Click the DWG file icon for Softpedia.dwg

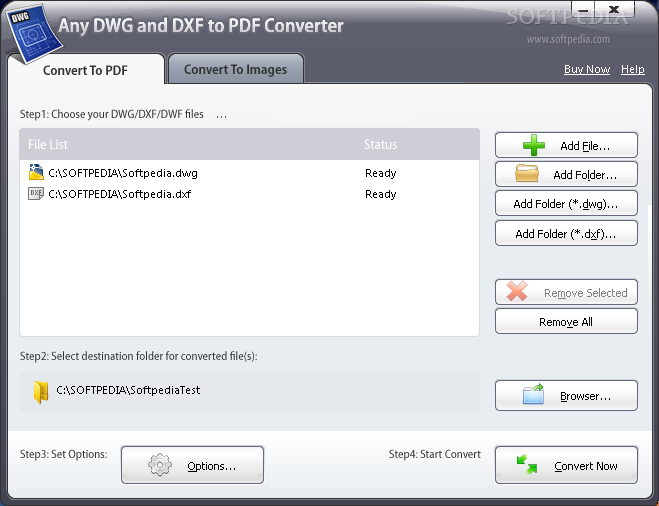(36, 172)
